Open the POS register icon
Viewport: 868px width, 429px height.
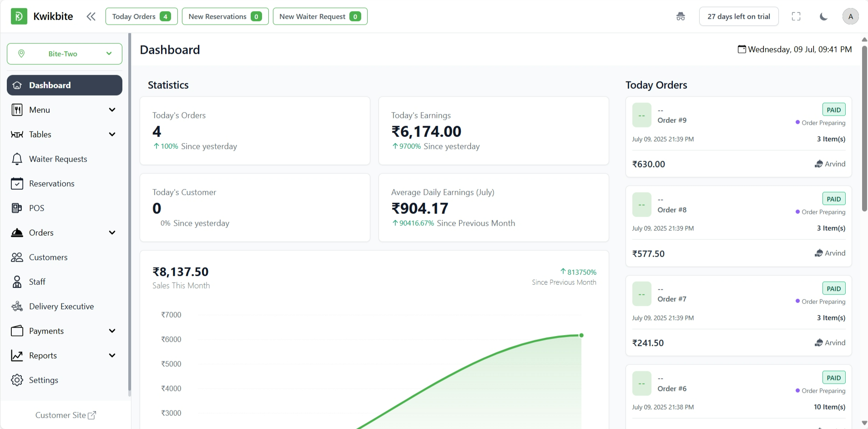coord(17,208)
